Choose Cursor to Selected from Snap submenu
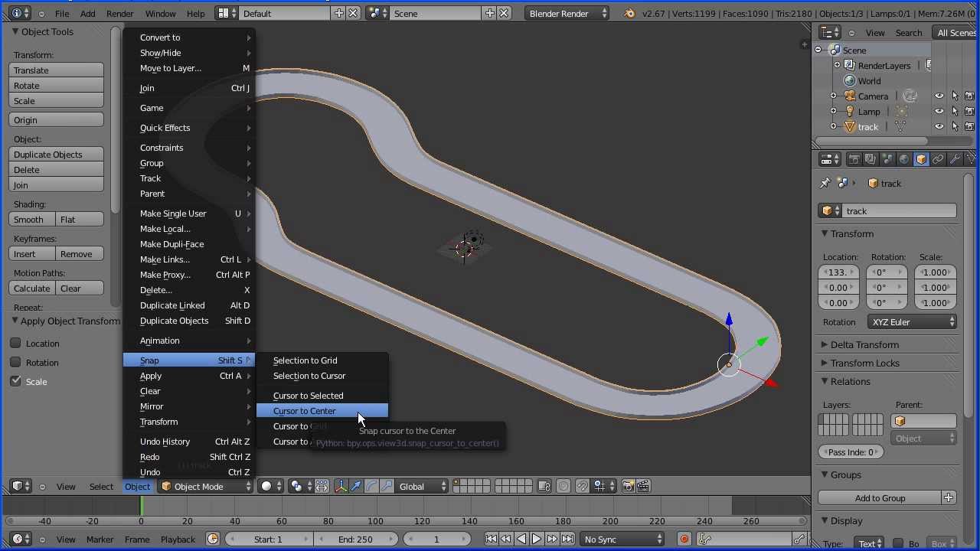Viewport: 980px width, 551px height. [308, 396]
